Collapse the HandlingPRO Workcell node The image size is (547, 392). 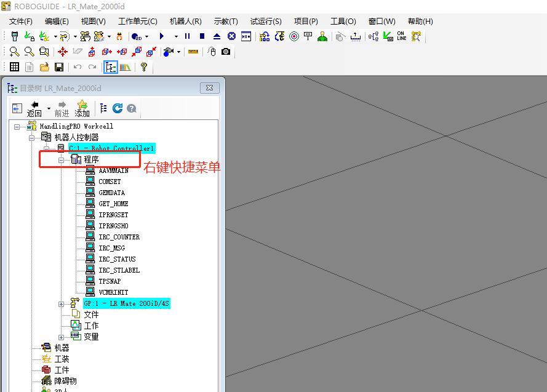click(x=17, y=127)
